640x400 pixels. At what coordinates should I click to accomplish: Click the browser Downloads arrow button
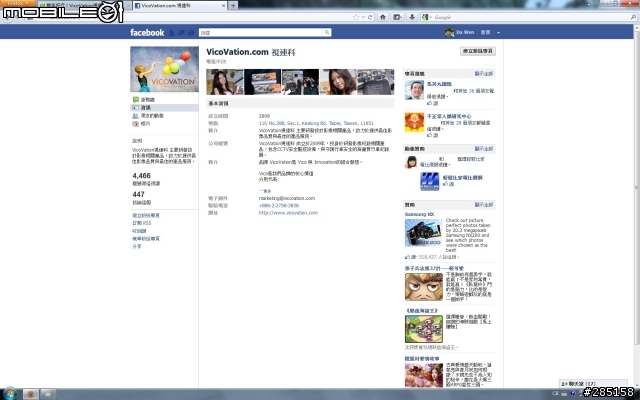click(x=412, y=17)
